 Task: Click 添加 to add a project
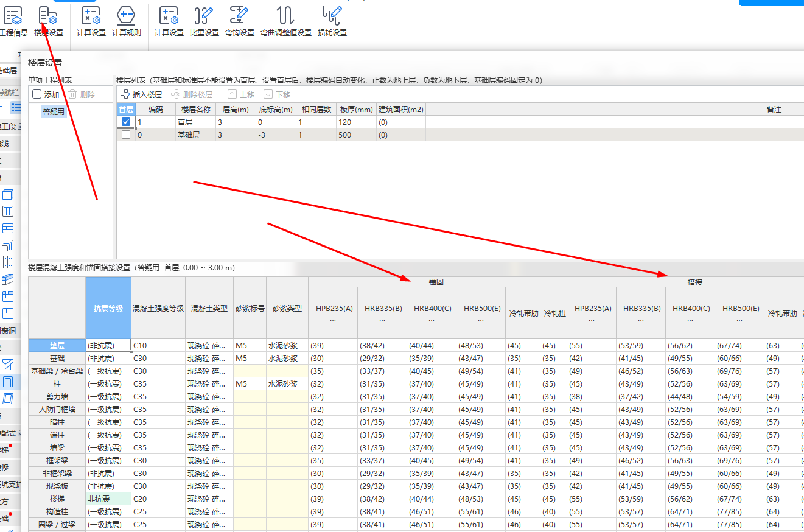point(46,94)
